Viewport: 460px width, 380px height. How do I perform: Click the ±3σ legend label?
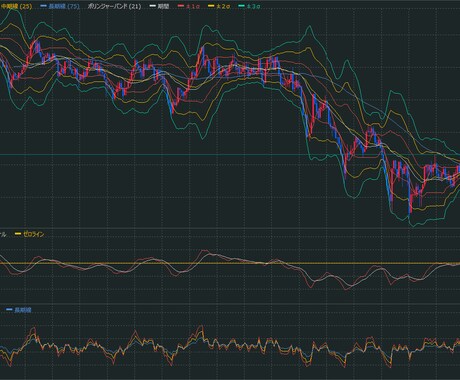[x=253, y=6]
